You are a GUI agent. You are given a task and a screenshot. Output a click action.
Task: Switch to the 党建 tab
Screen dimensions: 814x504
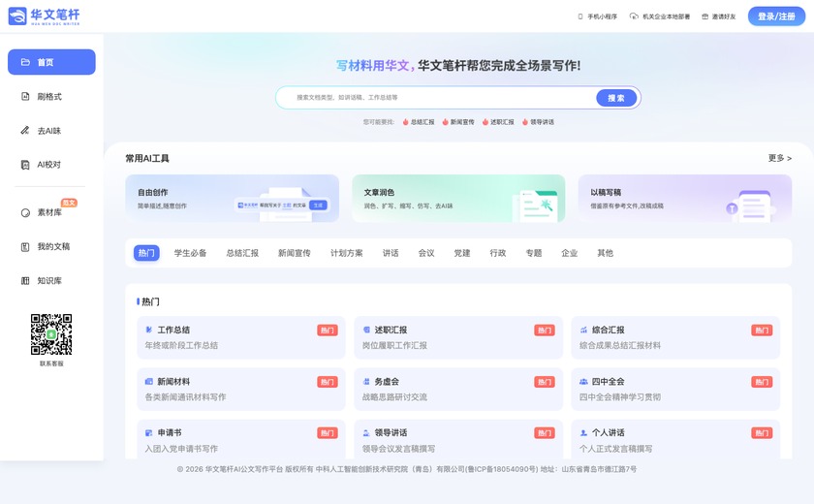coord(462,253)
